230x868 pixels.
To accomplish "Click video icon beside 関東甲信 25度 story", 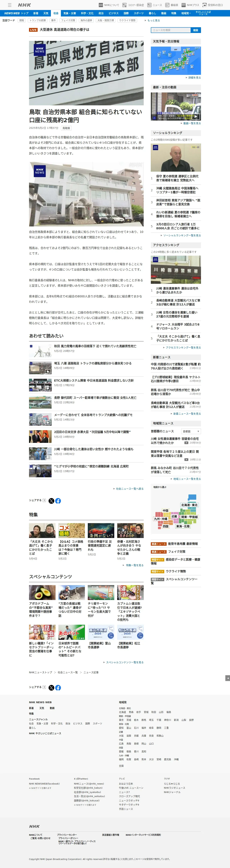I will click(x=186, y=459).
